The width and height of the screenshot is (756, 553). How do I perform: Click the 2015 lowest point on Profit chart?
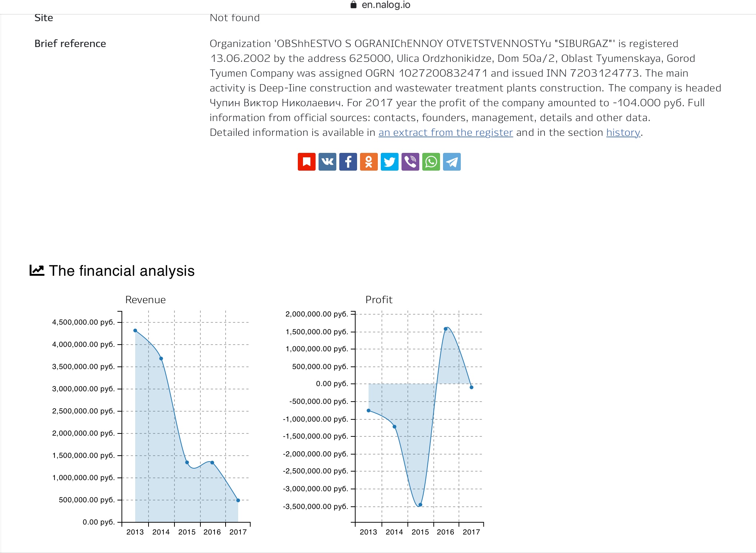420,505
